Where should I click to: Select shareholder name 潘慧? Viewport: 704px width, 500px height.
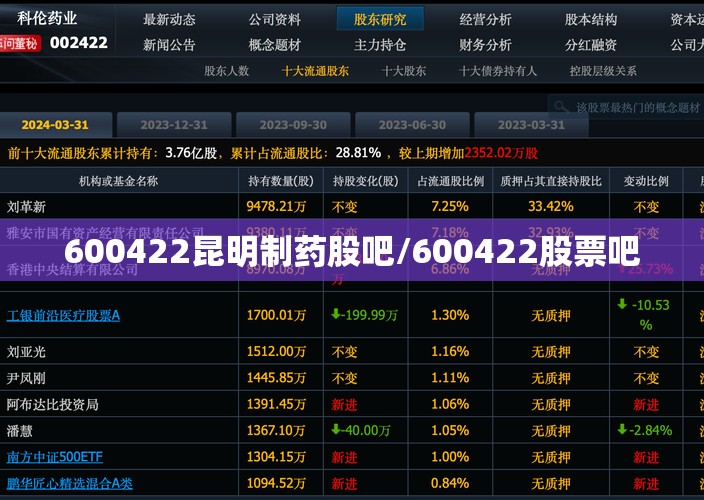[19, 431]
